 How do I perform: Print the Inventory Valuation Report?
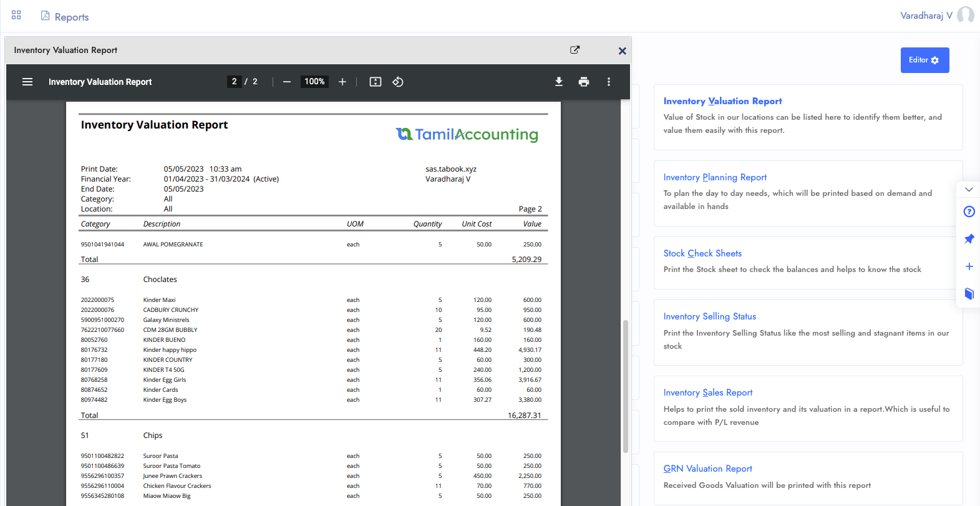(x=584, y=82)
